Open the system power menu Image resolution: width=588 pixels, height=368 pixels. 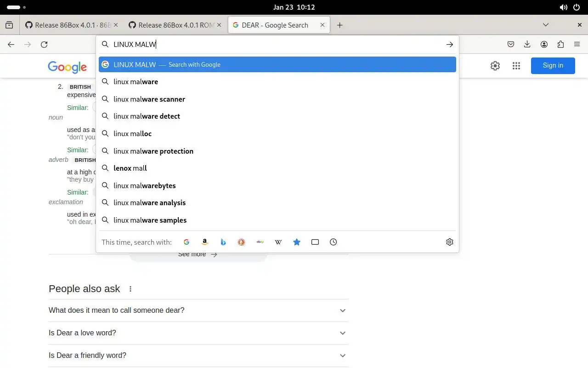coord(577,7)
